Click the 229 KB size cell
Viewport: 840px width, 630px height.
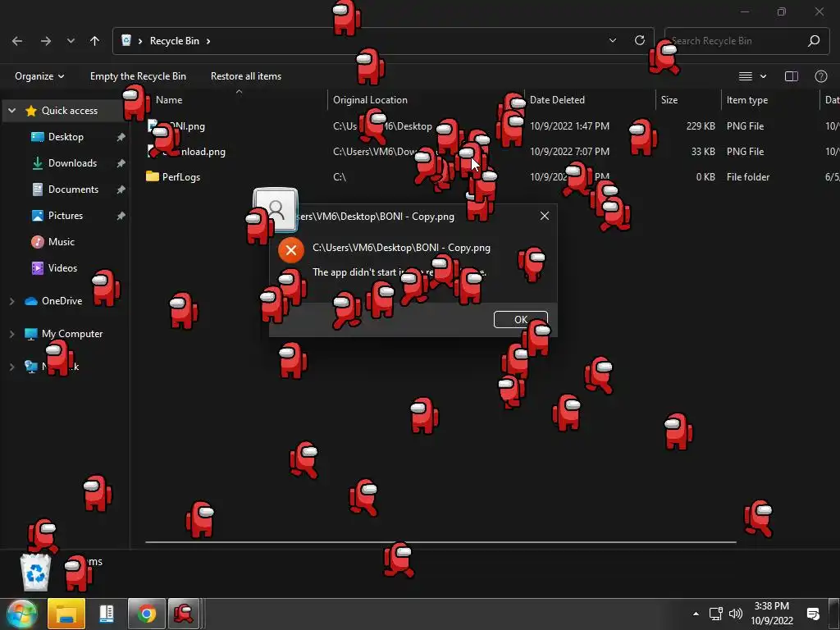tap(701, 126)
